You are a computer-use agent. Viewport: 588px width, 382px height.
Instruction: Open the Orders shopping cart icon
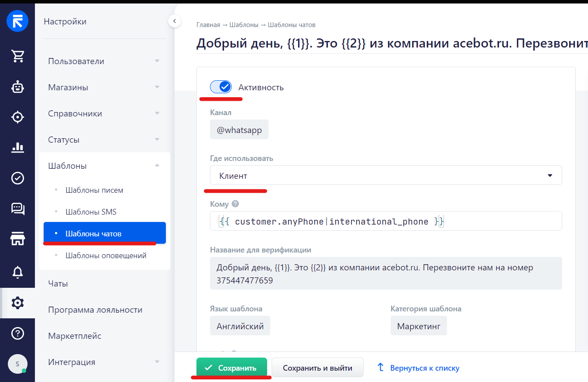point(17,56)
